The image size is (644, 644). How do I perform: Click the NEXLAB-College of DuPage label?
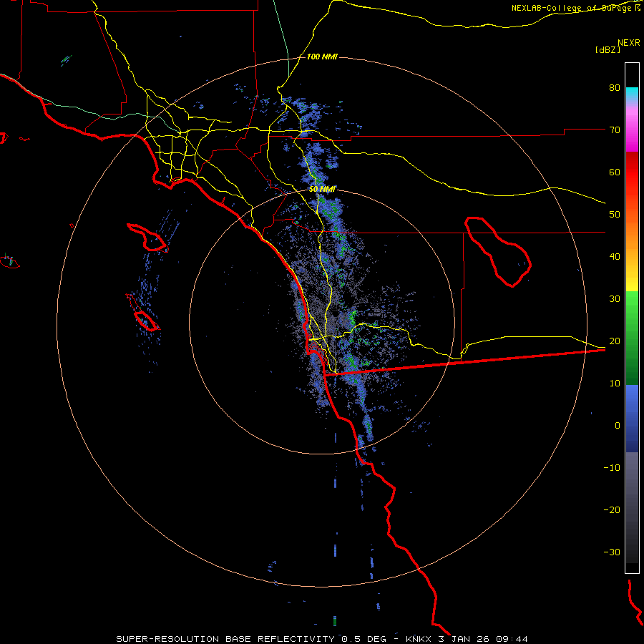(x=575, y=8)
